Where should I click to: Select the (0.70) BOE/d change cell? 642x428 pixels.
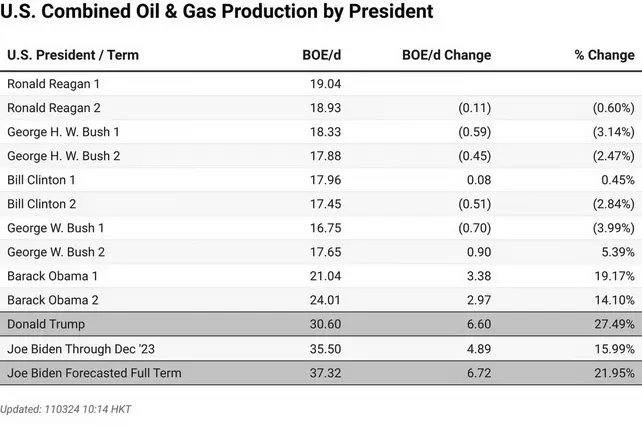pyautogui.click(x=472, y=228)
